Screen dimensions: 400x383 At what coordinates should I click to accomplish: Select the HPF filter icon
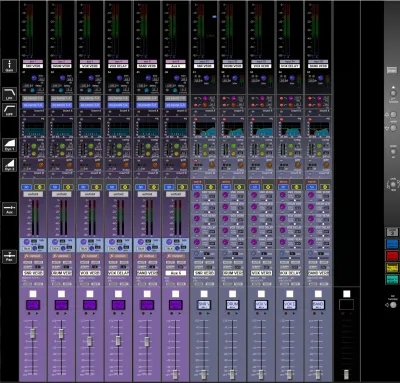coord(10,110)
